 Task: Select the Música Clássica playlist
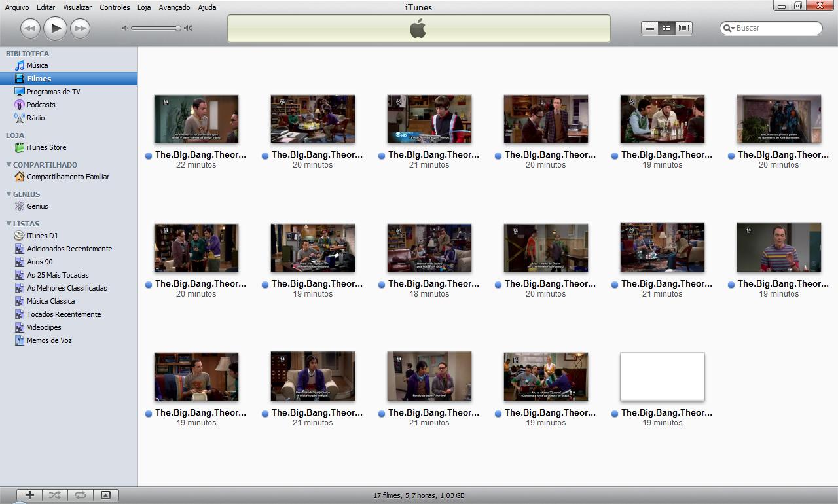[50, 301]
